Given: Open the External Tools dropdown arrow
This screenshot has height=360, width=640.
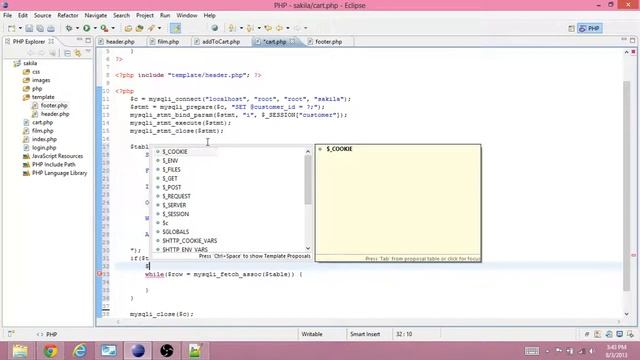Looking at the screenshot, I should click(113, 28).
